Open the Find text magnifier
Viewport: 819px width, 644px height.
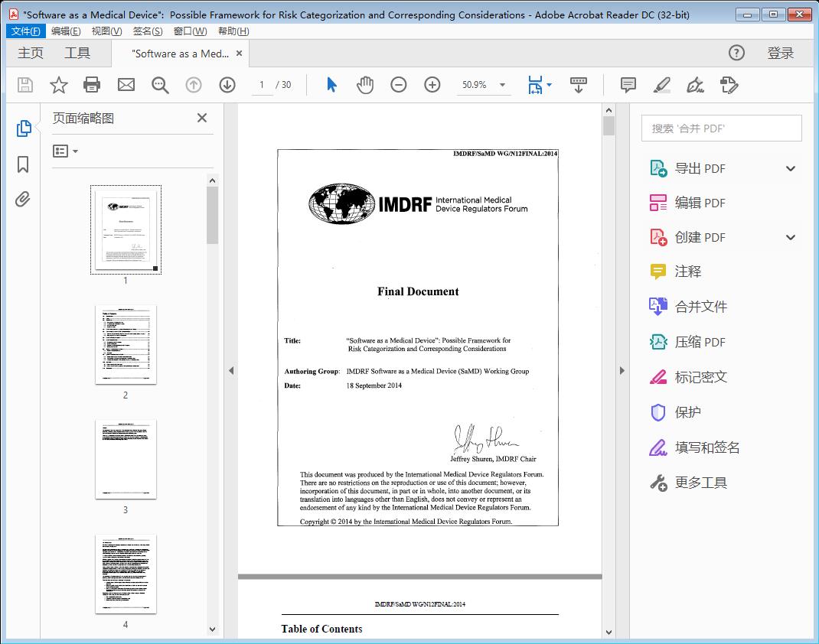pyautogui.click(x=160, y=85)
